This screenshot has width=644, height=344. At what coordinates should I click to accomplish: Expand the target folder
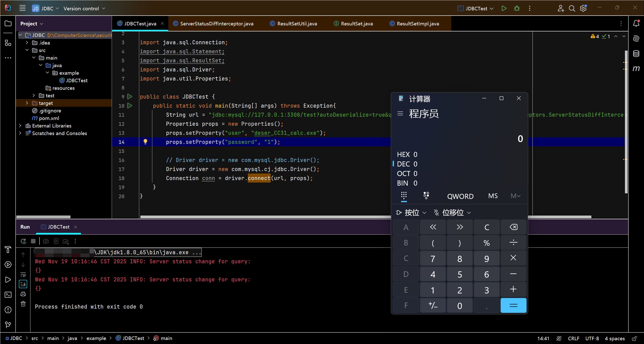click(x=27, y=103)
